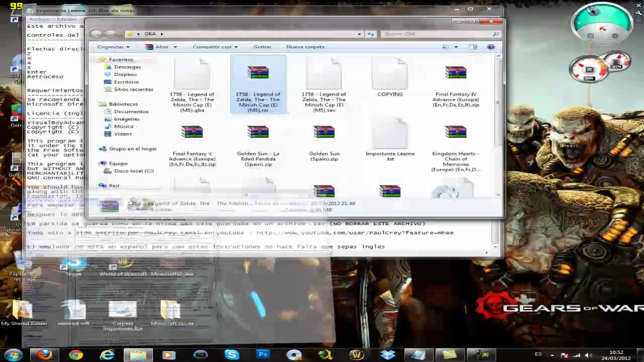Viewport: 644px width, 362px height.
Task: Select the Minish Cap .sav file icon
Action: [324, 74]
